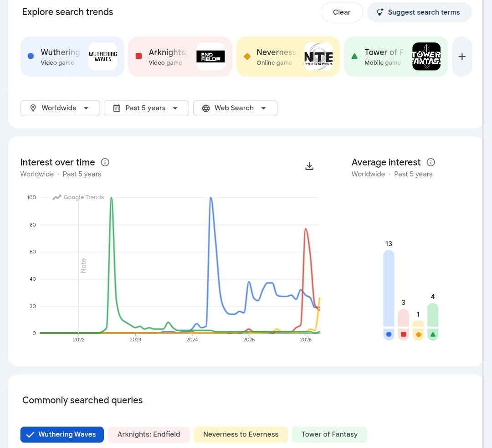
Task: Click the average value 13 label
Action: point(389,244)
